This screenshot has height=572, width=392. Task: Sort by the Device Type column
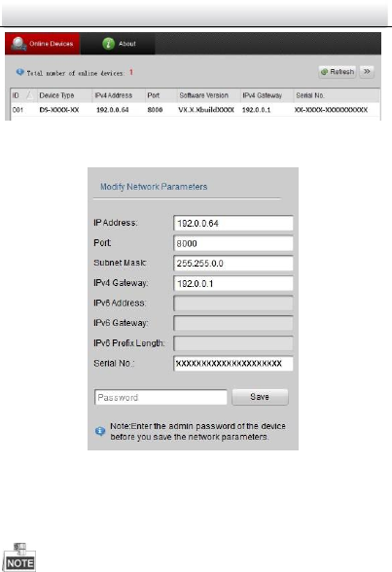(64, 95)
